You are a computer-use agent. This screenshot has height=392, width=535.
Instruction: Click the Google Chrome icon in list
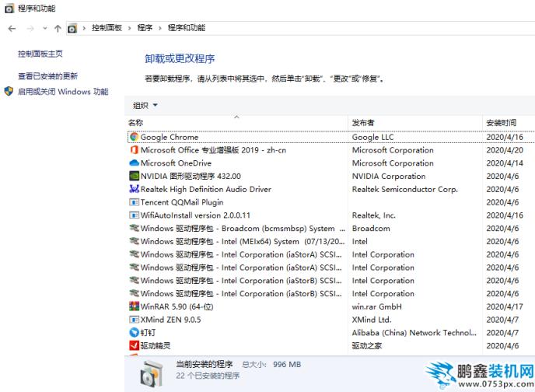coord(134,137)
